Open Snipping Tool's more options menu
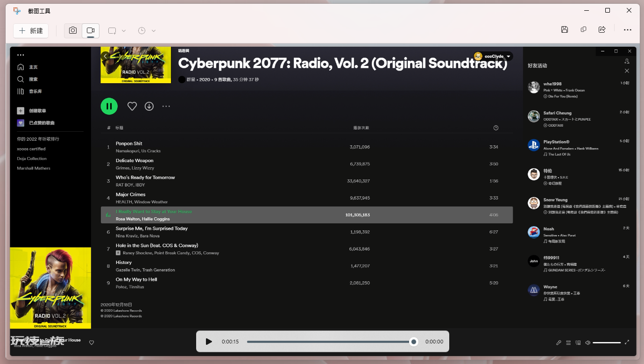Image resolution: width=644 pixels, height=364 pixels. (628, 29)
